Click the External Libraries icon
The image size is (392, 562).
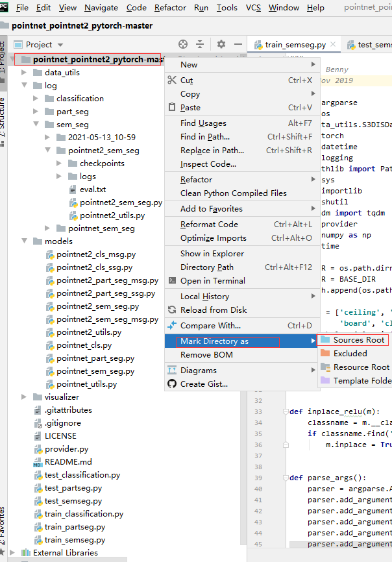(26, 553)
